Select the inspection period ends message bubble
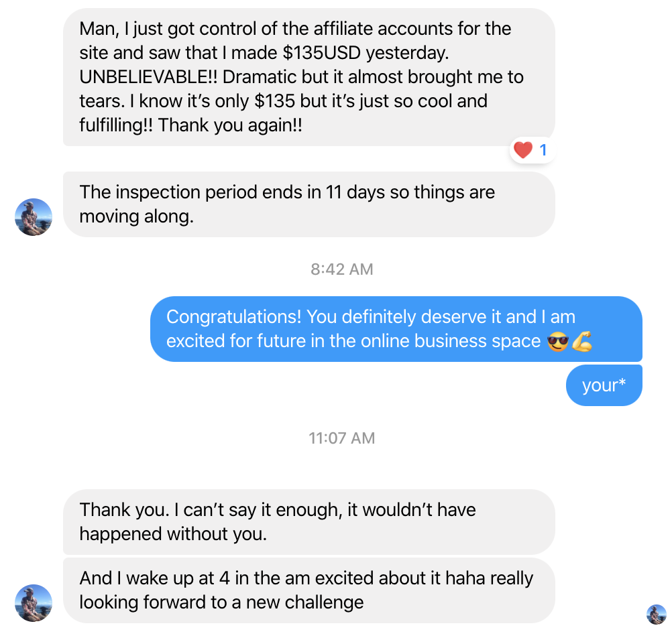This screenshot has height=642, width=672. [309, 204]
